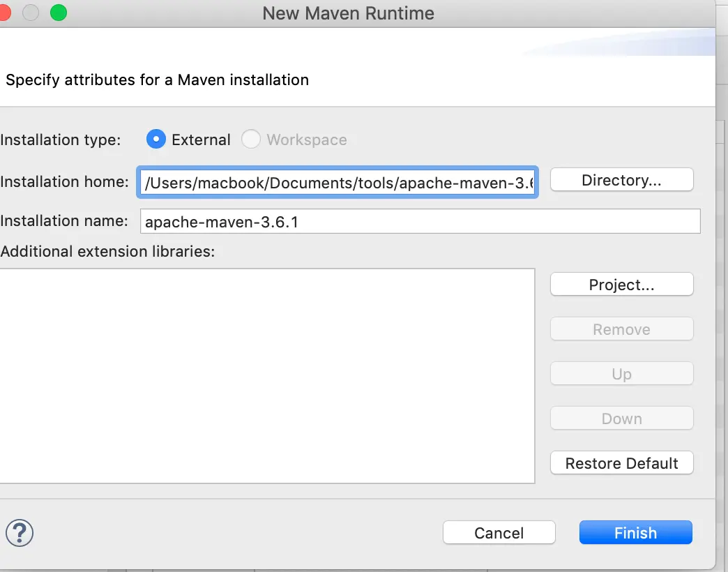Open the Directory... browser
728x572 pixels.
[x=622, y=180]
